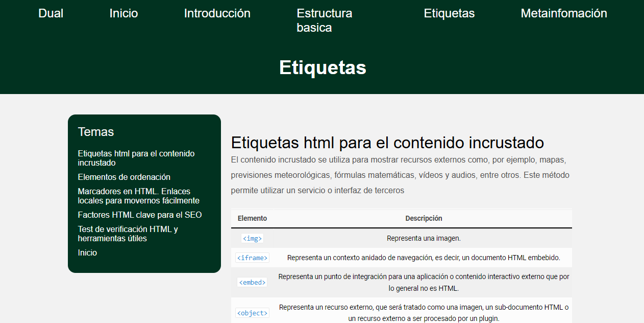Open the Metainfomación navigation item

[563, 13]
